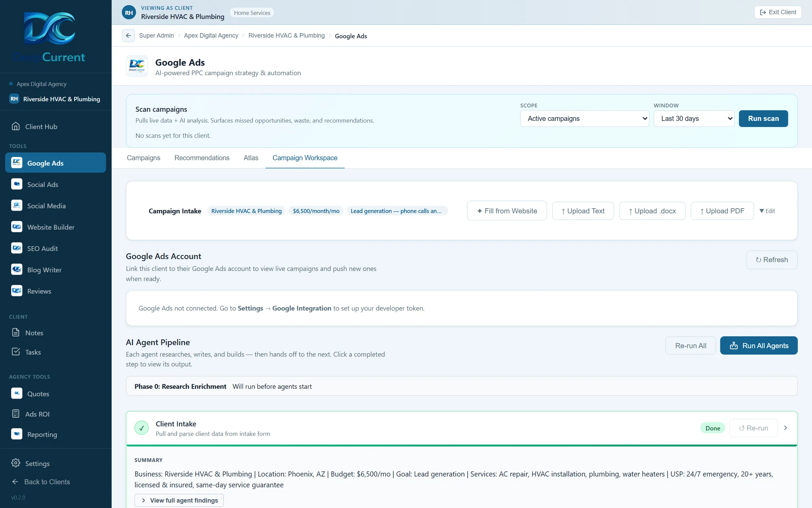
Task: Click robot icon in Run All Agents
Action: coord(734,345)
